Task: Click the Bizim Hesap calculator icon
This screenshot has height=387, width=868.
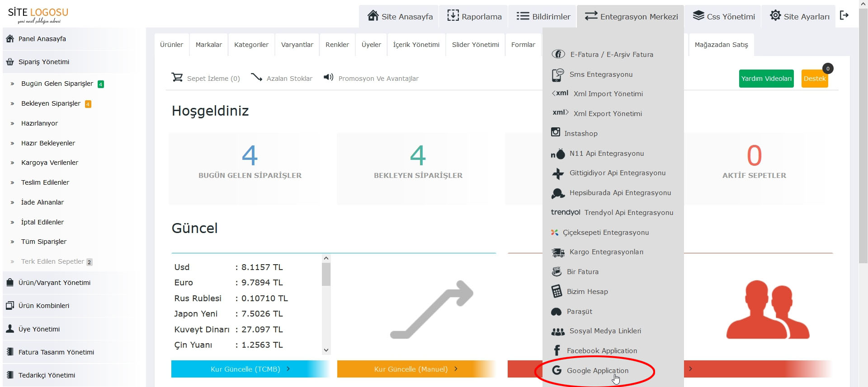Action: [x=557, y=291]
